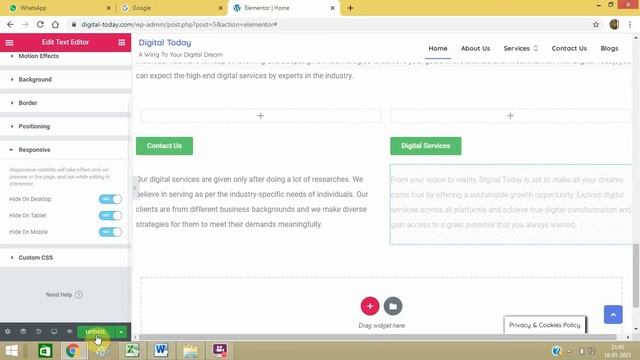Open the Chrome profile avatar

[x=614, y=24]
